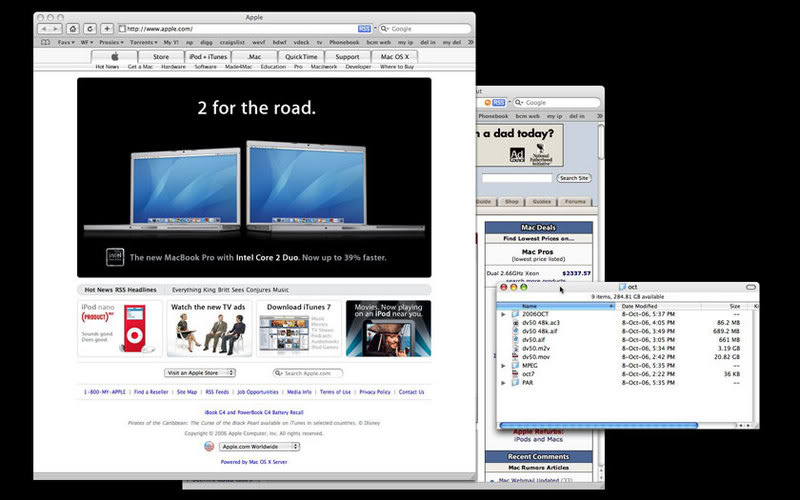Click the battery recall link
This screenshot has height=500, width=800.
254,412
